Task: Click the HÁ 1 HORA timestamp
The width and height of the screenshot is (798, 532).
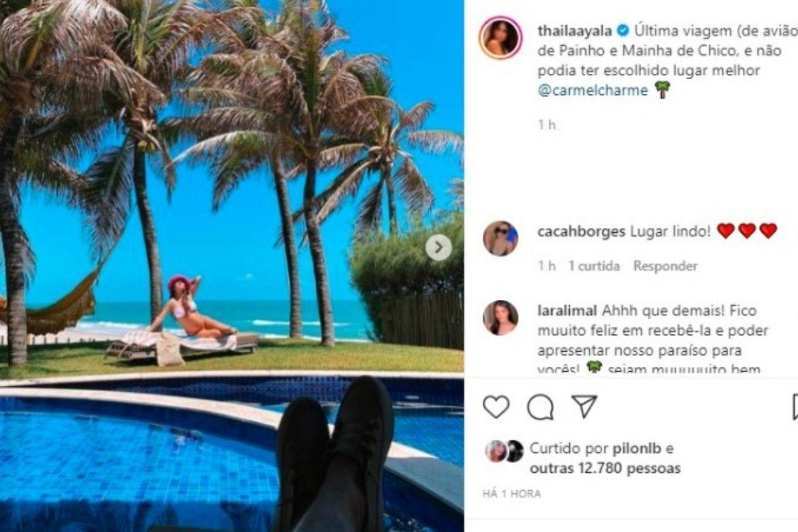Action: (x=511, y=494)
